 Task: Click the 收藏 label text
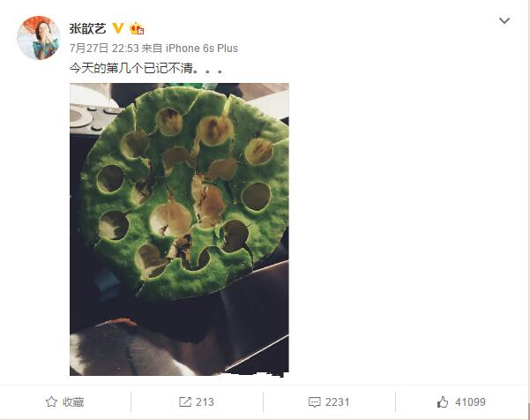point(73,402)
